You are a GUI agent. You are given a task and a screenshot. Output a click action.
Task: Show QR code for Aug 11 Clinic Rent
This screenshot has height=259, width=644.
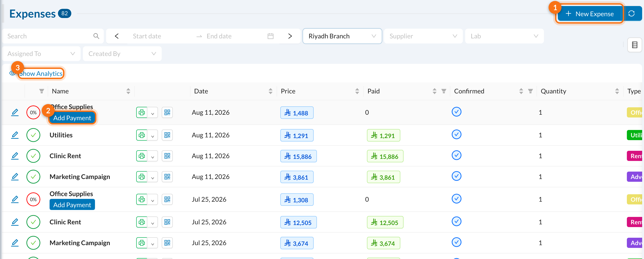coord(167,156)
